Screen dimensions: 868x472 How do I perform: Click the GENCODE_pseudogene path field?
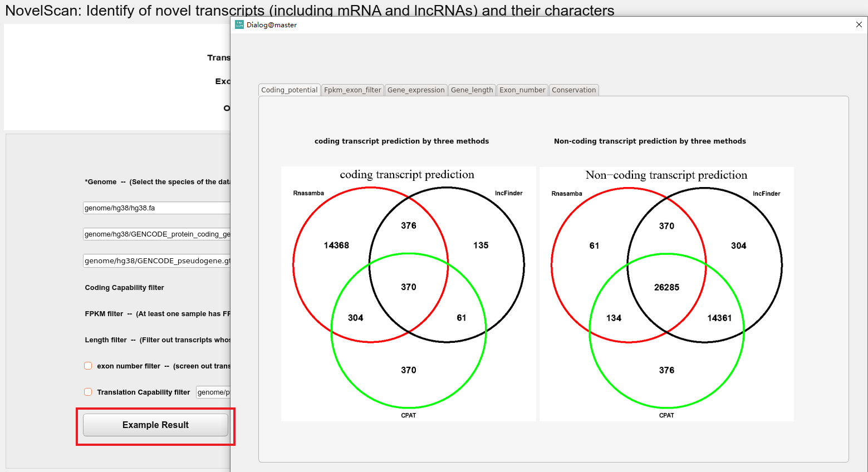pyautogui.click(x=156, y=260)
